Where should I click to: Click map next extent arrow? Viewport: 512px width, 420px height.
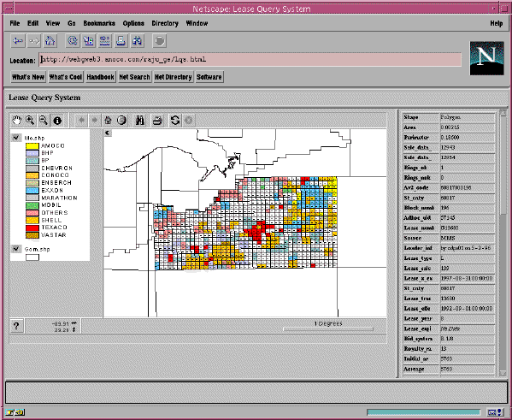pyautogui.click(x=95, y=121)
